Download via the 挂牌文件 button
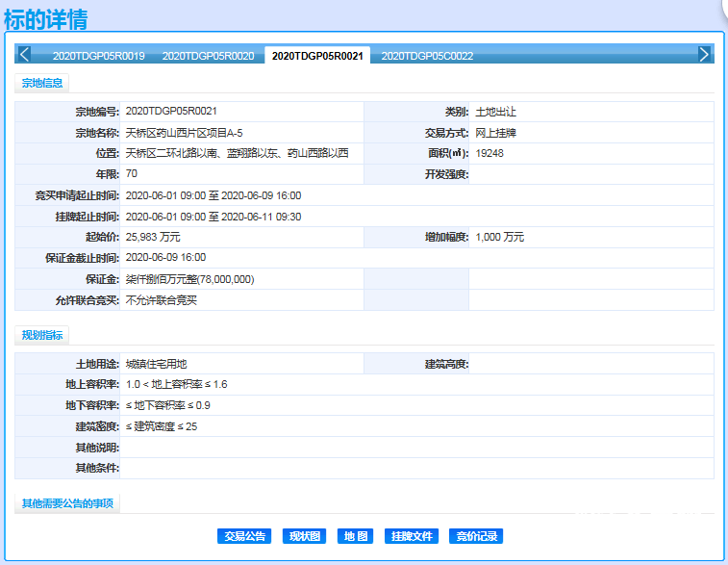This screenshot has width=728, height=565. point(413,536)
